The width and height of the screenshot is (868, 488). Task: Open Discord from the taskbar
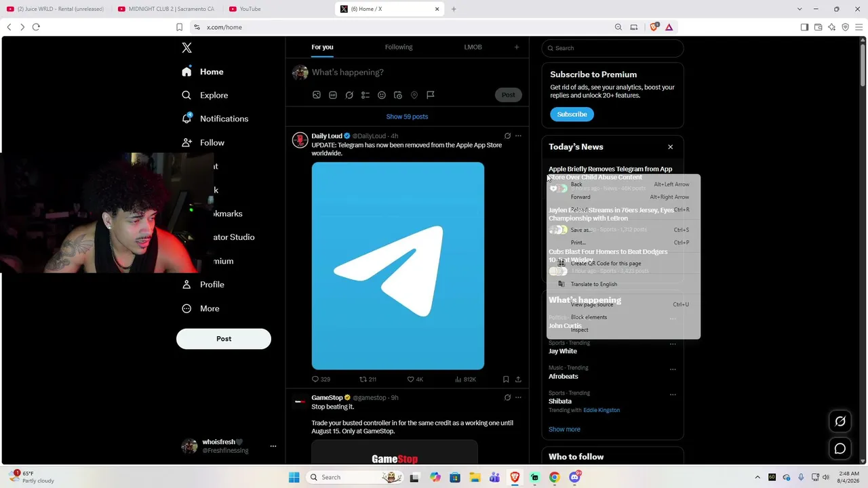point(574,477)
